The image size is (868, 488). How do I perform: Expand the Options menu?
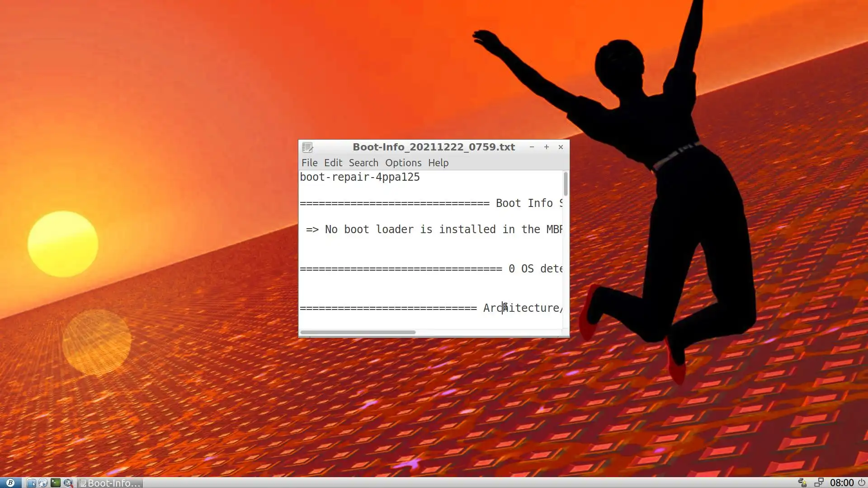[x=403, y=163]
